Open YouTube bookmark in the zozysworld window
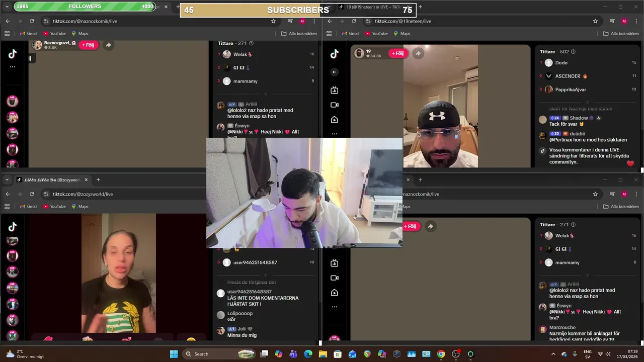The height and width of the screenshot is (362, 644). pyautogui.click(x=54, y=206)
